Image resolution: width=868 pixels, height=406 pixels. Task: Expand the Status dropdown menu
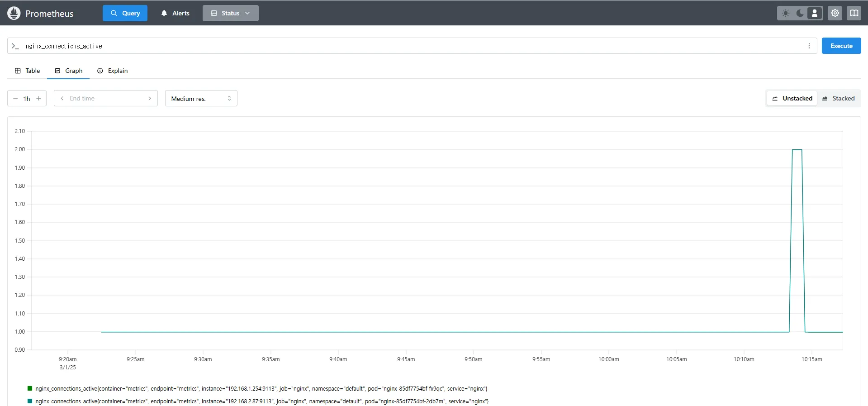pos(230,13)
